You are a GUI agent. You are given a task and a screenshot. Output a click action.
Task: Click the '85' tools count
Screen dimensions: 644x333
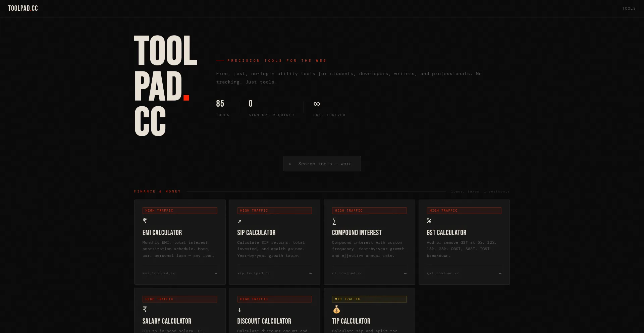[220, 104]
